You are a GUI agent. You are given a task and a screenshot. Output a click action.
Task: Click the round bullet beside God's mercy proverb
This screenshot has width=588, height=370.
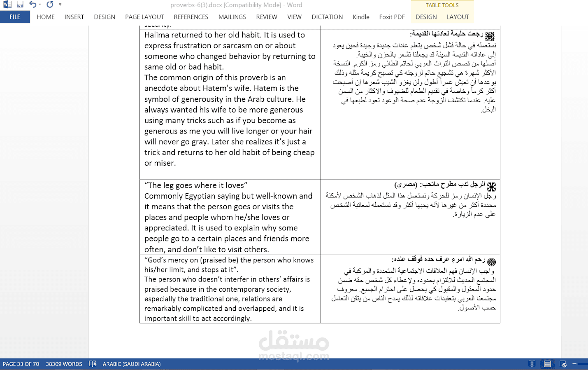point(491,262)
